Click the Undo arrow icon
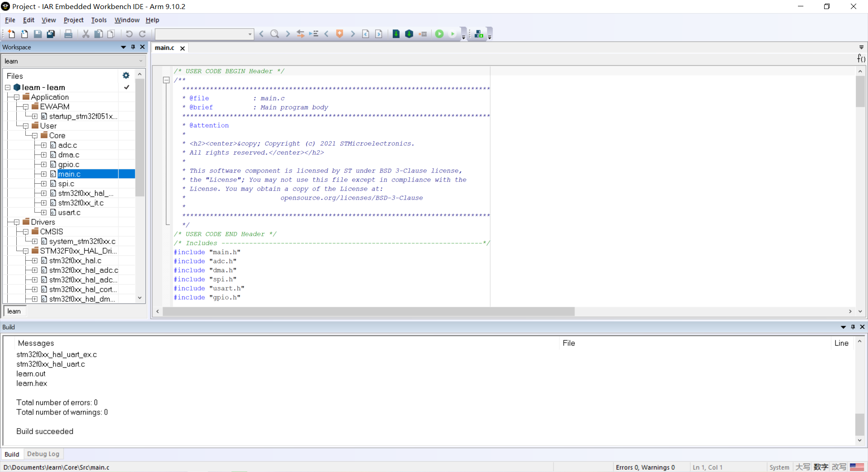Screen dimensions: 868x472 tap(129, 34)
